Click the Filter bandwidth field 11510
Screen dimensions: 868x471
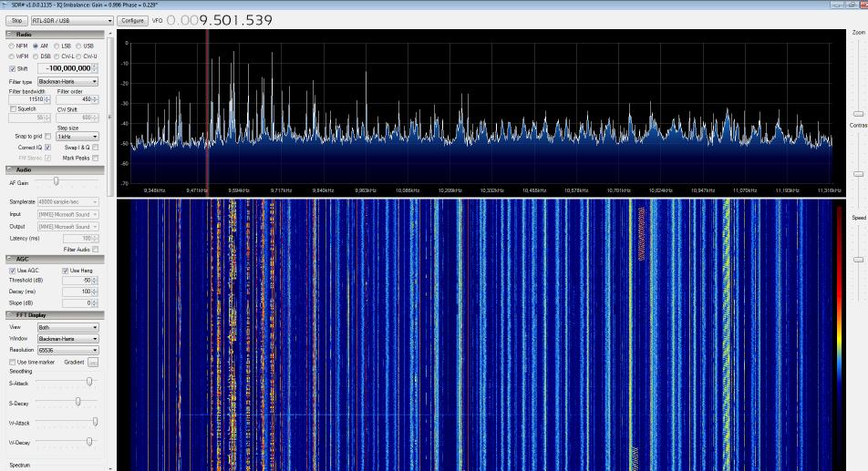point(29,99)
